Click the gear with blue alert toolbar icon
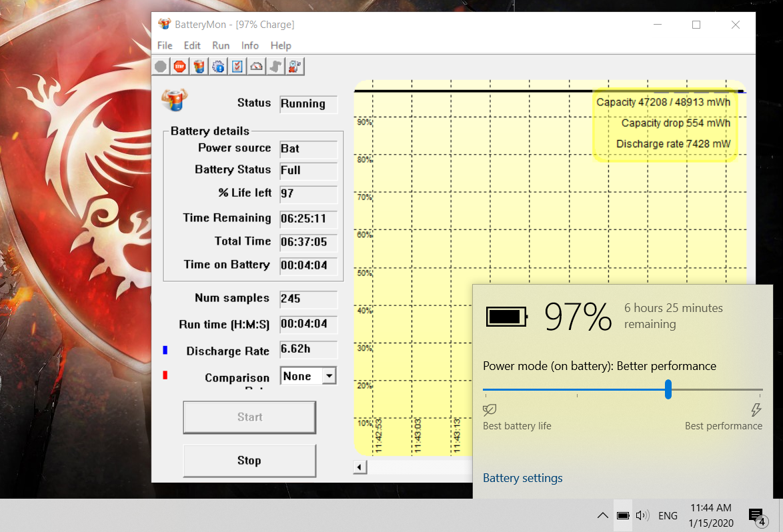The height and width of the screenshot is (532, 783). pyautogui.click(x=218, y=67)
